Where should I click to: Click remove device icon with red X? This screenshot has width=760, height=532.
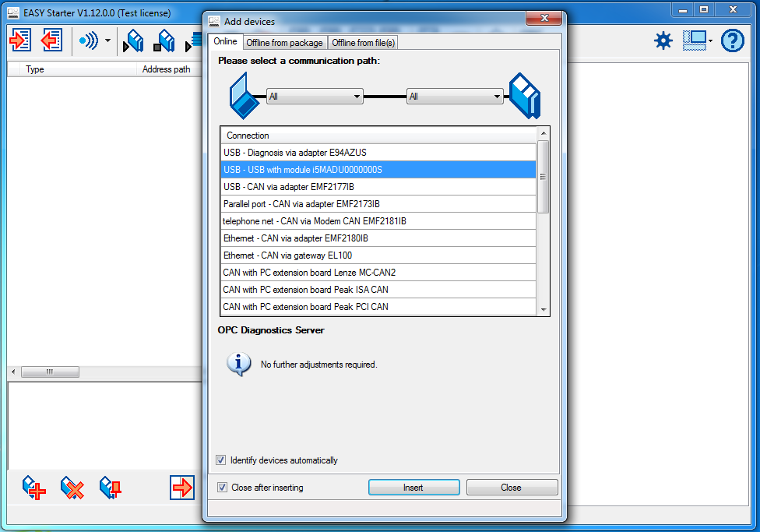(x=72, y=488)
